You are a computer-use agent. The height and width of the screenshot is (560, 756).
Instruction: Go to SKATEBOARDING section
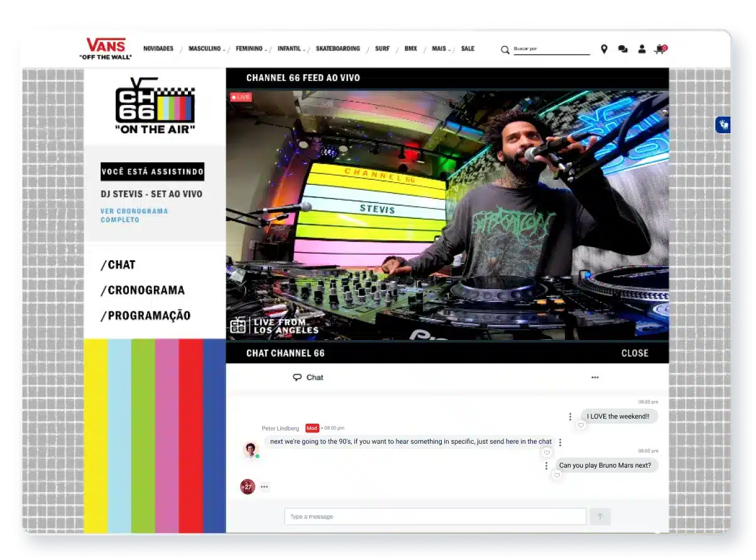click(x=338, y=48)
